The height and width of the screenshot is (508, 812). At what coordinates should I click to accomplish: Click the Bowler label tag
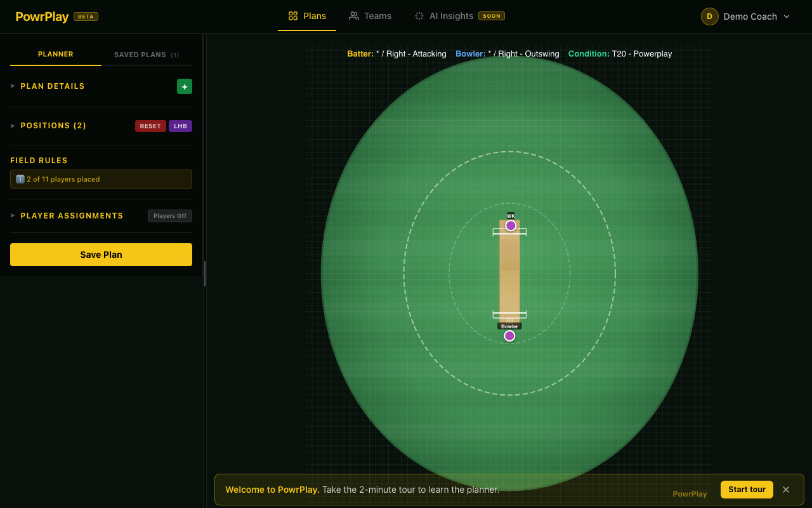pos(509,326)
